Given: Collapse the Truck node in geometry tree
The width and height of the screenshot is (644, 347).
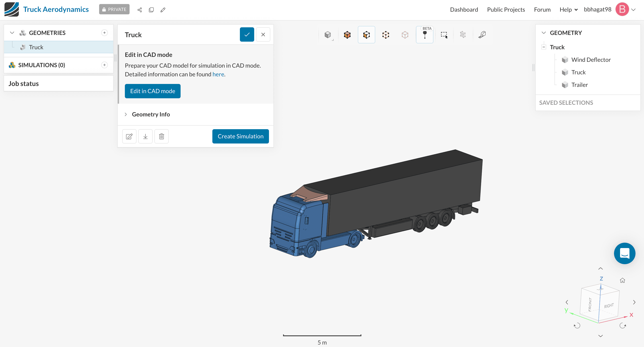Looking at the screenshot, I should point(544,47).
